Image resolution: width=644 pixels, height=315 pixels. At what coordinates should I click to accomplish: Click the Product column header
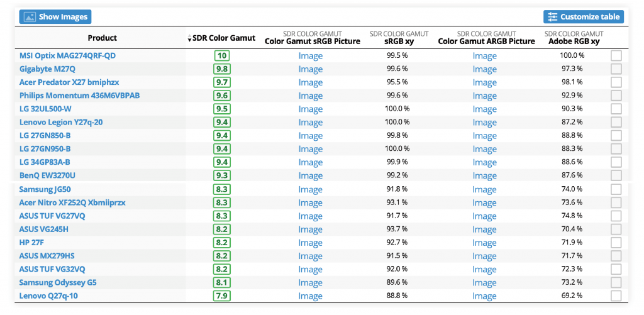pyautogui.click(x=102, y=38)
